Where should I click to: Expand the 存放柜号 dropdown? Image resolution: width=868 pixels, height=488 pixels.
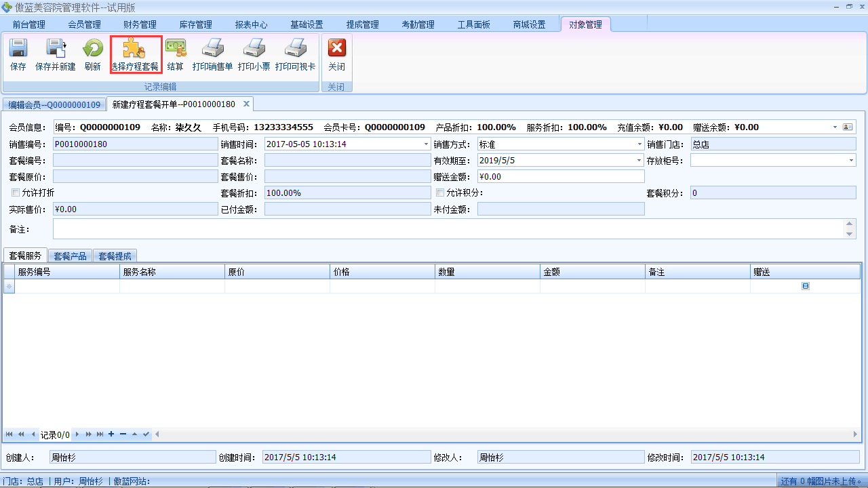852,161
